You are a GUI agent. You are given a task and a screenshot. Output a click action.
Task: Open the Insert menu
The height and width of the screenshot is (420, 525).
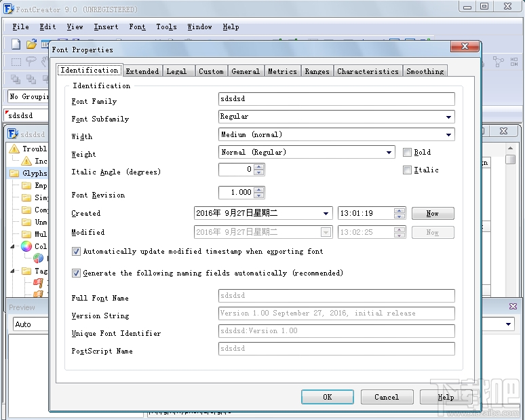tap(106, 26)
